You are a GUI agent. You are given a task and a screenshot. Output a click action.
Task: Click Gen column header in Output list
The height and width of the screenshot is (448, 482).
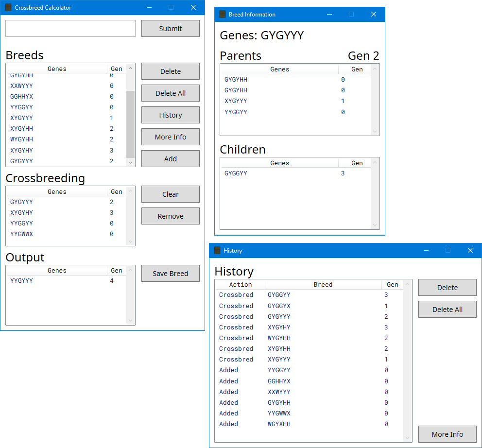(x=117, y=270)
